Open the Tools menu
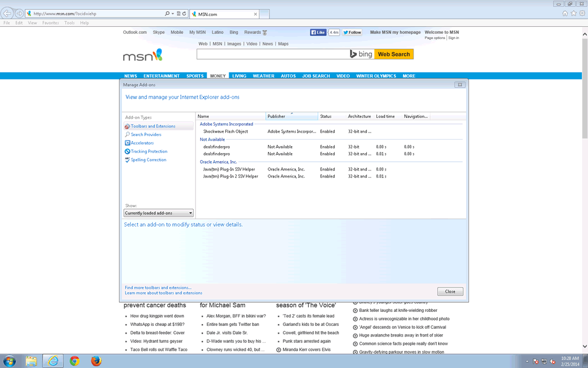The width and height of the screenshot is (588, 368). point(69,23)
